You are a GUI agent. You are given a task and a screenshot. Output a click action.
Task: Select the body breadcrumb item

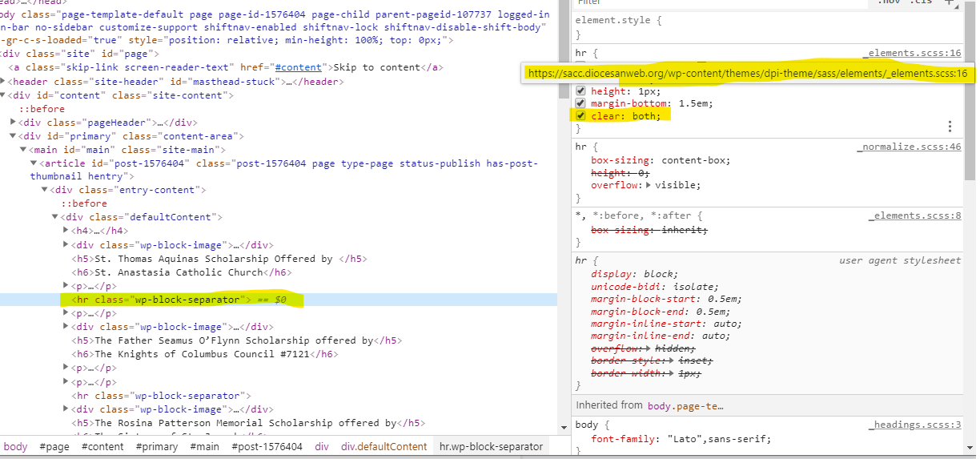tap(15, 446)
